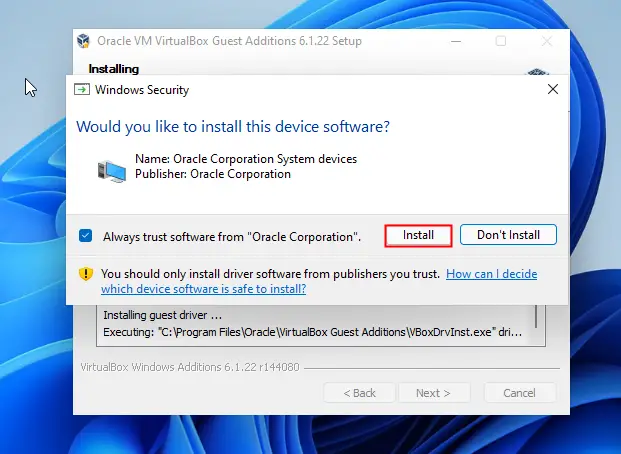
Task: Click the 'Name: Oracle Corporation System devices' text
Action: click(x=246, y=159)
